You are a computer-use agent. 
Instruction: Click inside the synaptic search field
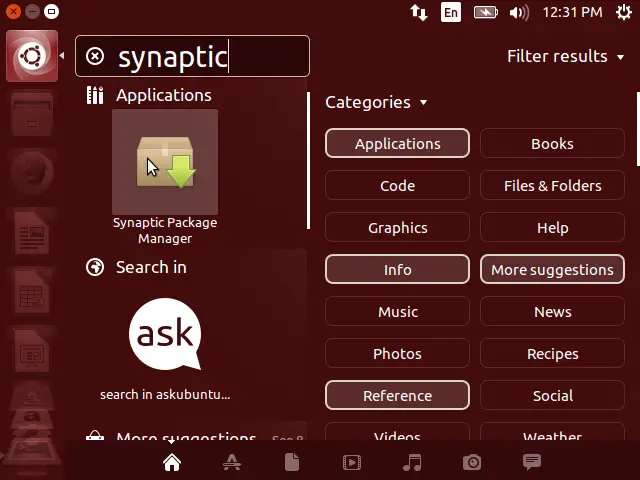point(192,56)
